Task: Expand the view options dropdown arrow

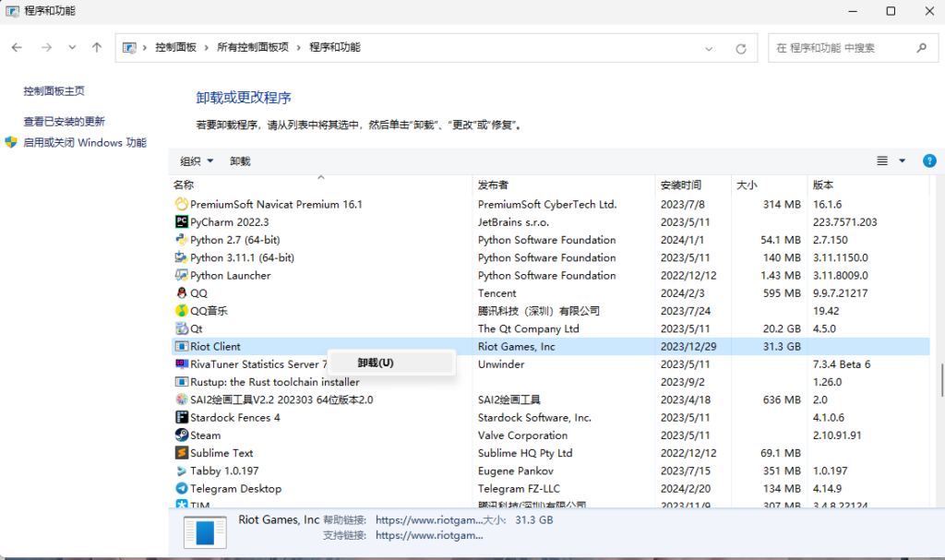Action: pos(902,161)
